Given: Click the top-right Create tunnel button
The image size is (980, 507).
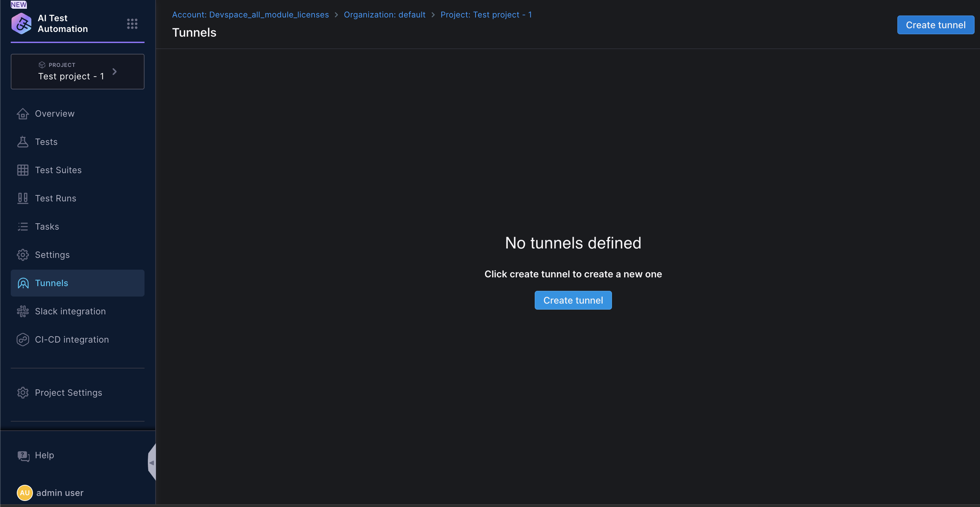Looking at the screenshot, I should pyautogui.click(x=935, y=25).
